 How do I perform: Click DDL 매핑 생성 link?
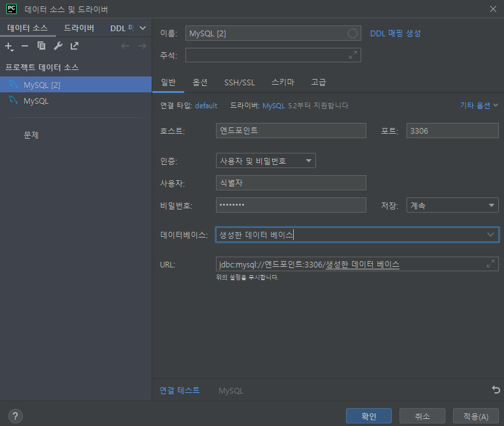395,33
